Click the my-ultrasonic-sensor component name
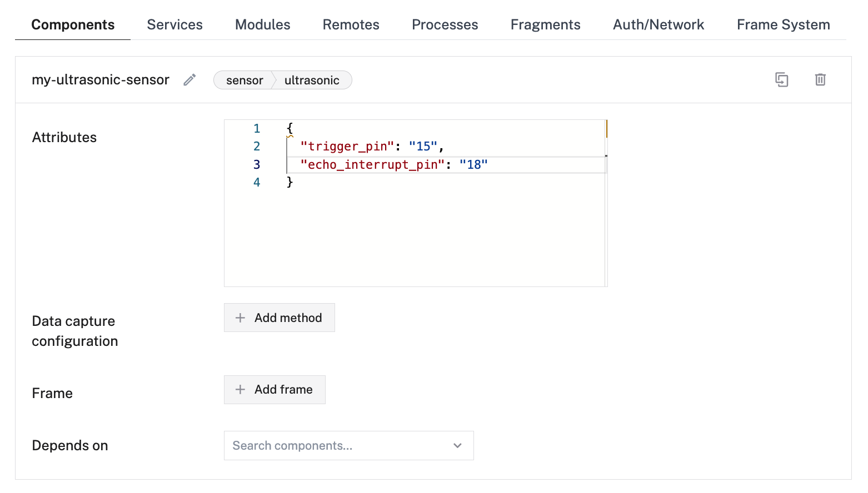 click(100, 80)
